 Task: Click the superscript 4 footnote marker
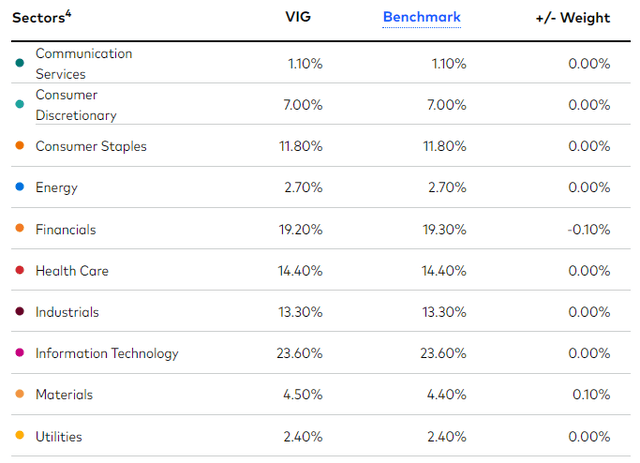69,13
